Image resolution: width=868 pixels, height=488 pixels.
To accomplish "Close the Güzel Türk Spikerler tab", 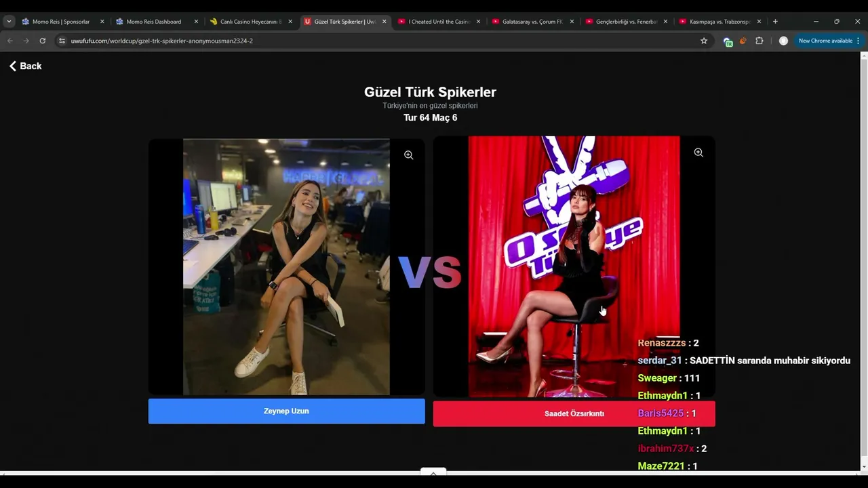I will tap(384, 22).
